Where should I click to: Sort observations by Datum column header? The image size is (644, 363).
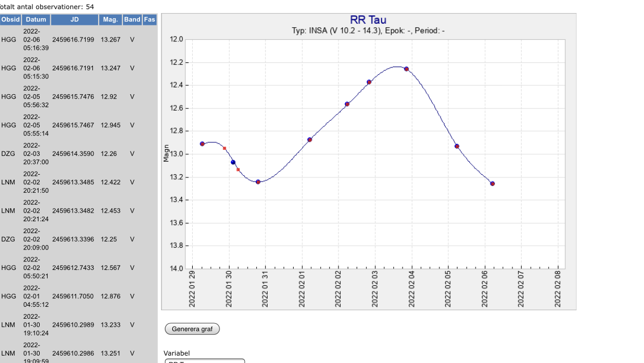tap(36, 20)
